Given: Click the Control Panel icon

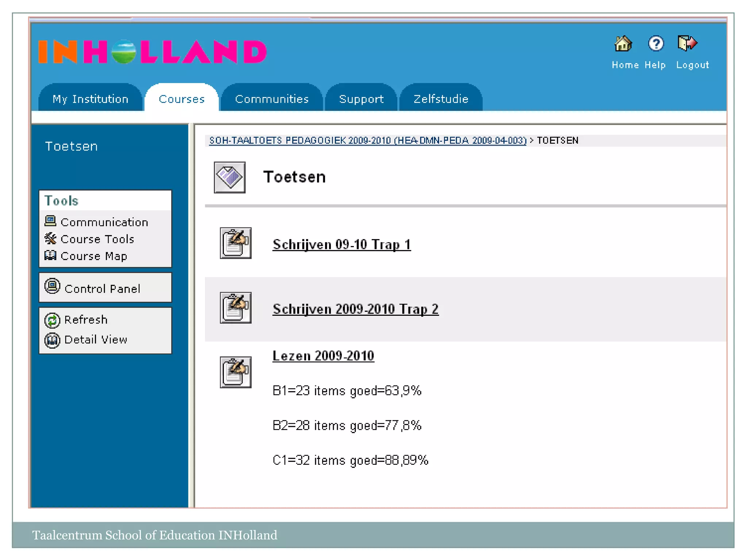Looking at the screenshot, I should (x=52, y=286).
